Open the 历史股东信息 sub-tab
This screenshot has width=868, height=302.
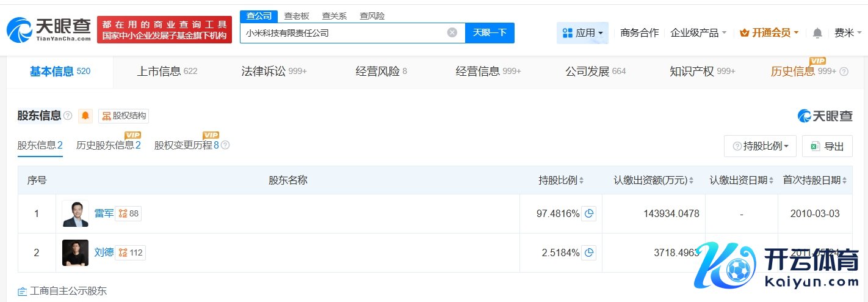tap(108, 145)
